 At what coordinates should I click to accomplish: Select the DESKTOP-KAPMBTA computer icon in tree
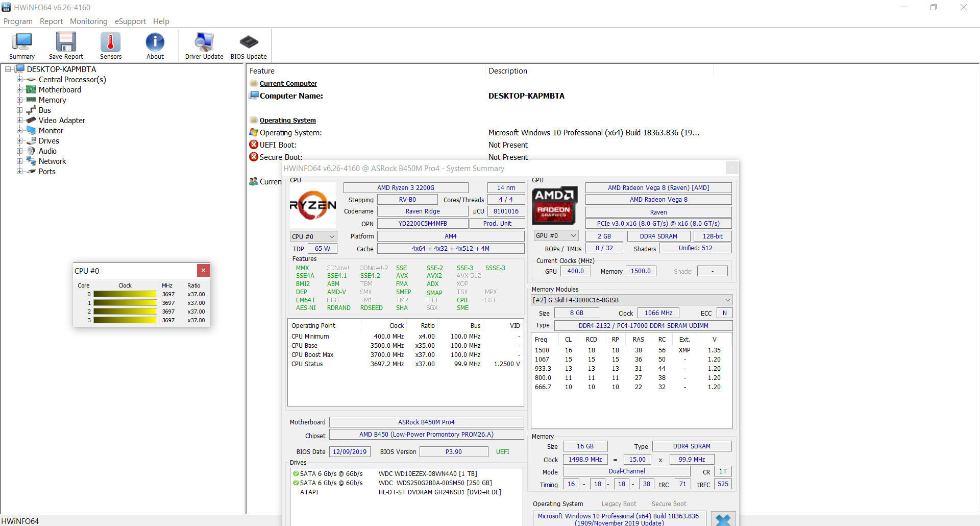pos(20,69)
